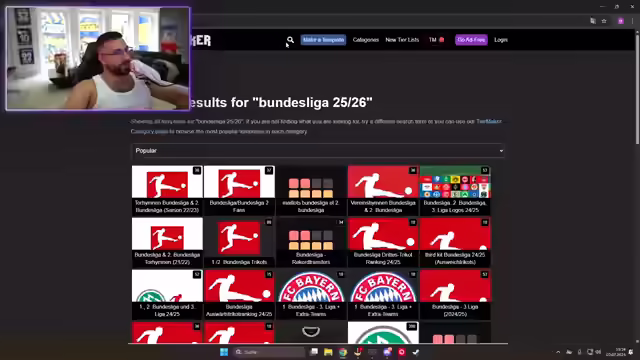
Task: Click Make a Template button
Action: (x=323, y=40)
